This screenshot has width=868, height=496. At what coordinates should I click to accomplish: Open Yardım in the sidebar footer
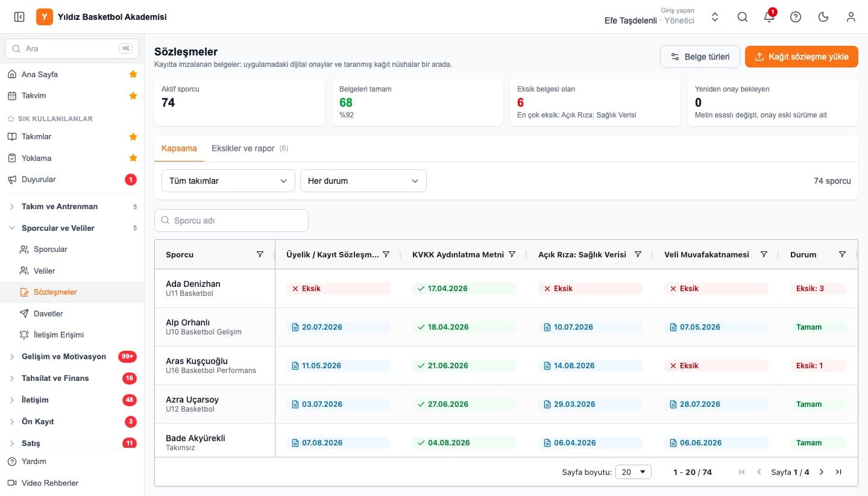pyautogui.click(x=72, y=461)
